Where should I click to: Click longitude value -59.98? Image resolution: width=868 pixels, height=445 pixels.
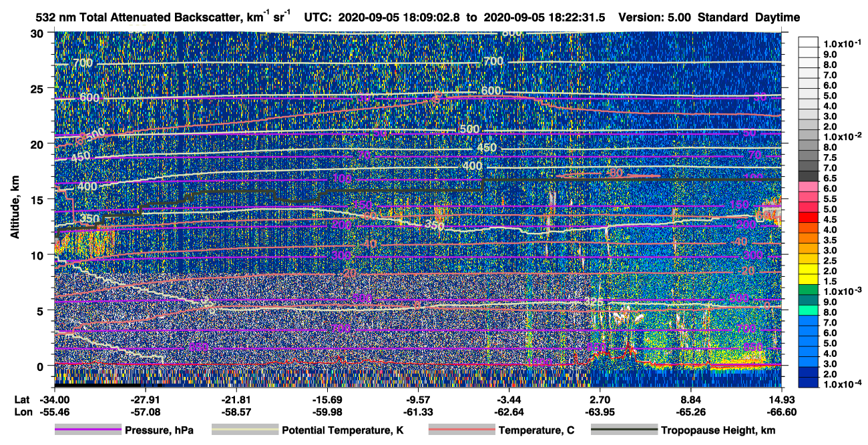click(x=327, y=412)
